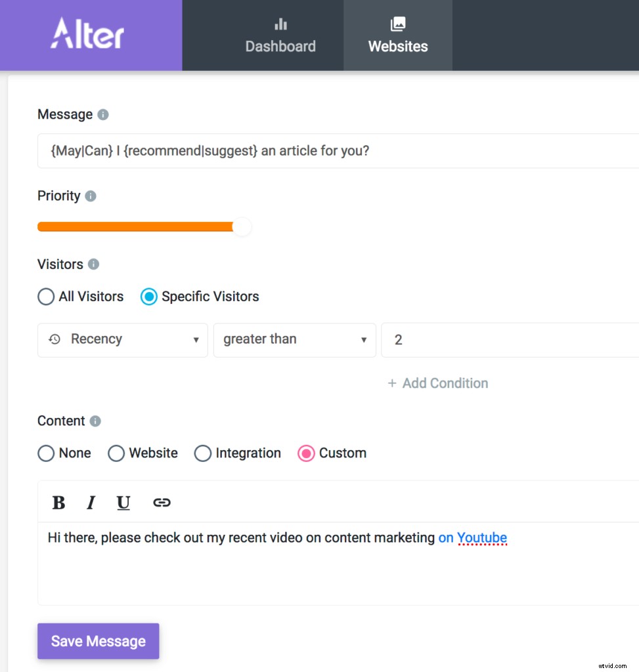
Task: Switch to the Dashboard tab
Action: coord(280,35)
